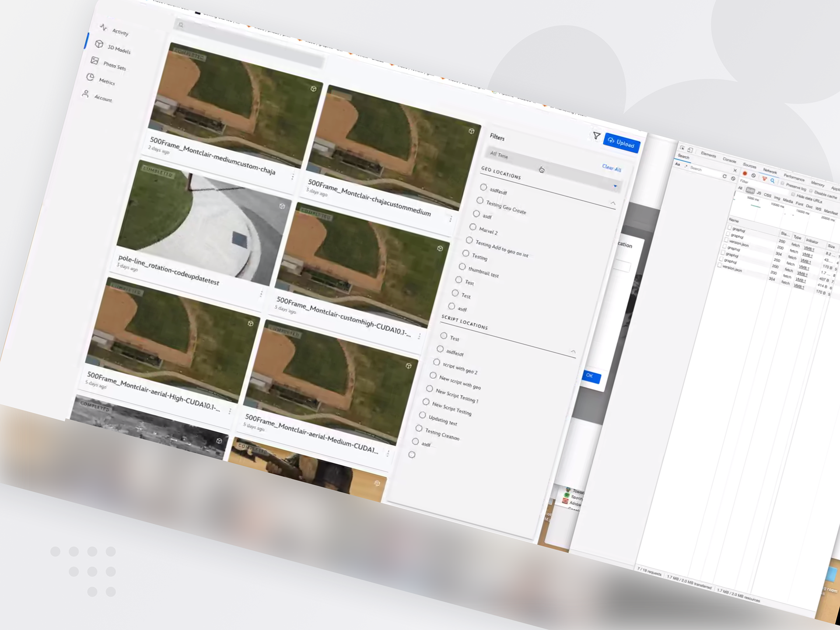Collapse the Script Locations filter section
Image resolution: width=840 pixels, height=630 pixels.
click(573, 351)
